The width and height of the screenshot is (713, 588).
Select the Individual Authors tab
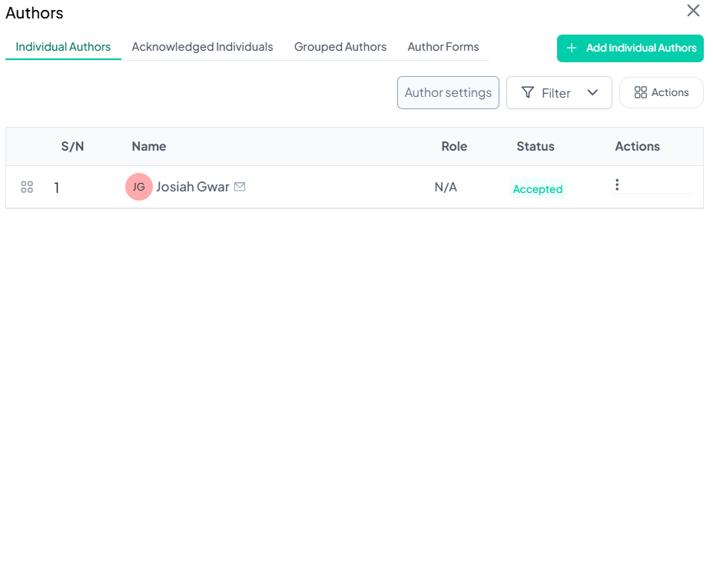click(x=63, y=47)
